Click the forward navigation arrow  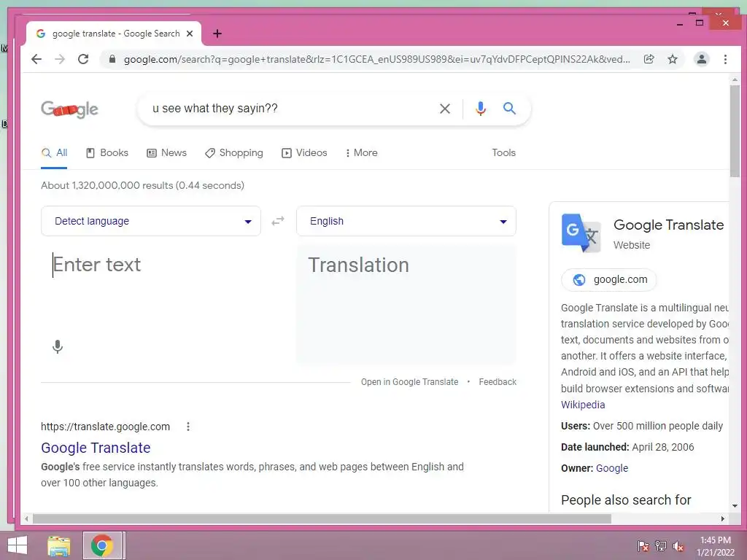click(60, 59)
